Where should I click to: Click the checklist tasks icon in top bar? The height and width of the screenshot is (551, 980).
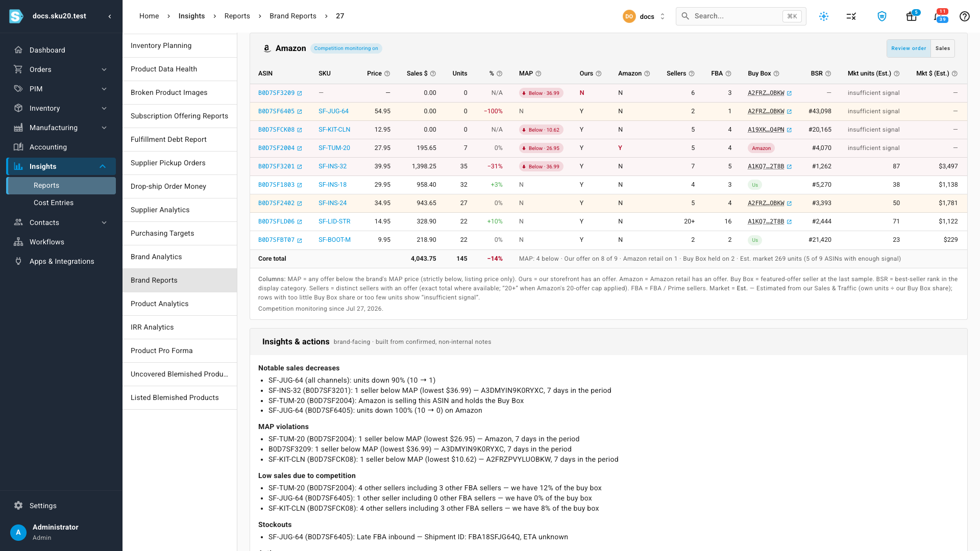tap(851, 16)
